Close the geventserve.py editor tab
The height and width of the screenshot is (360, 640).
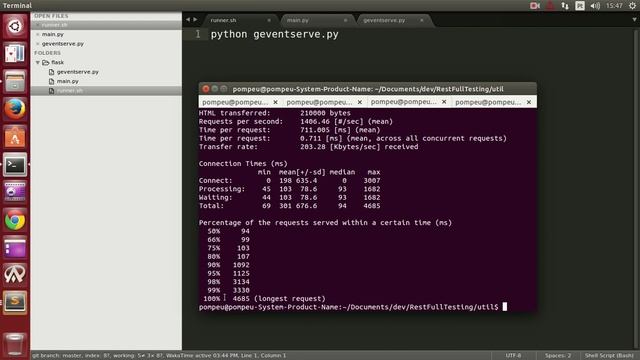422,20
